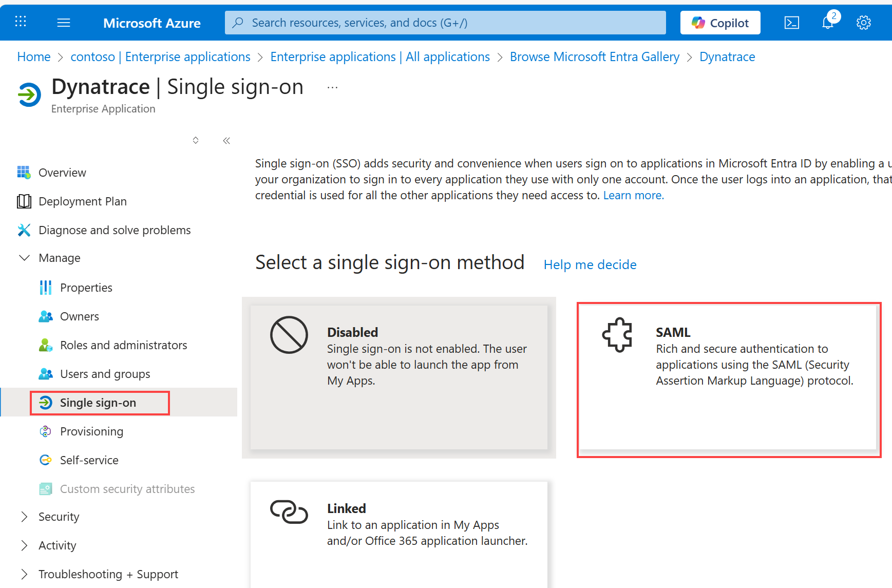Open Roles and administrators

(x=123, y=345)
